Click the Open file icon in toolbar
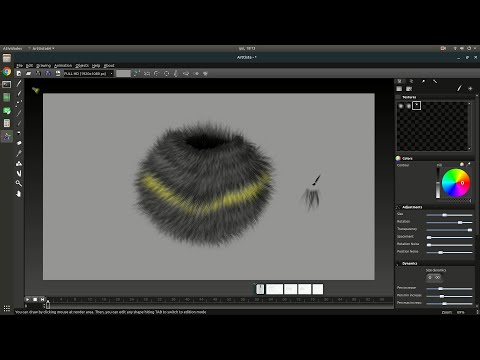The height and width of the screenshot is (360, 480). (28, 73)
